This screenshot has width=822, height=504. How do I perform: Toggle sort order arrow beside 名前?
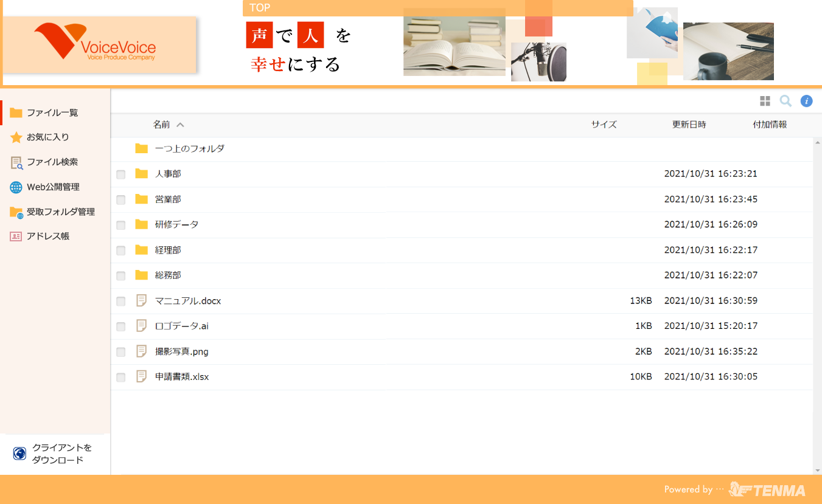click(180, 125)
